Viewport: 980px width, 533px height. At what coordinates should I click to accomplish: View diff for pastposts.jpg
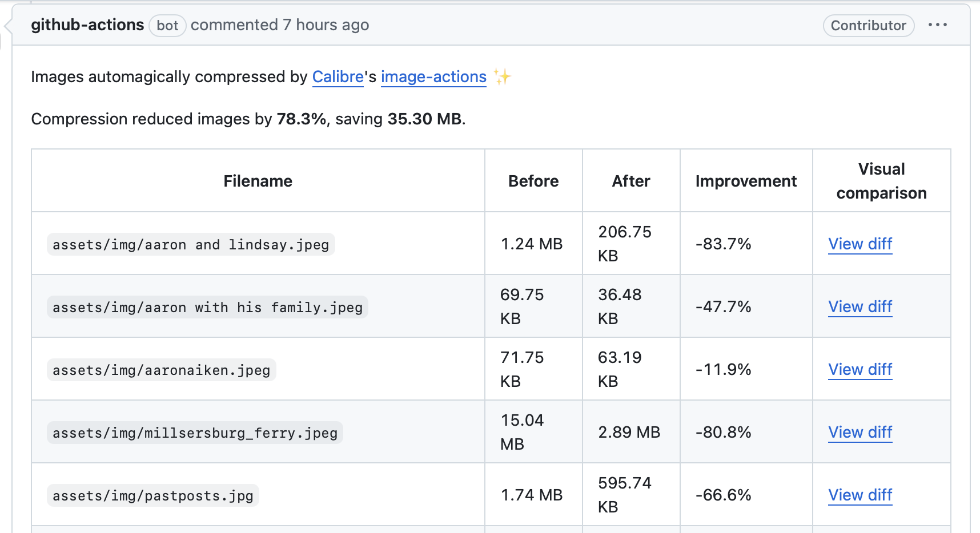pyautogui.click(x=859, y=495)
